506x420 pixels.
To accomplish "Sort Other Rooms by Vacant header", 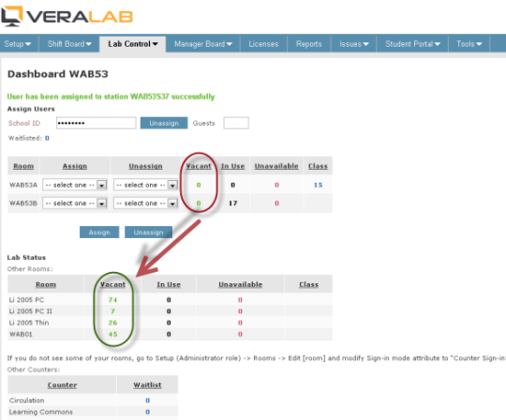I will click(x=112, y=284).
